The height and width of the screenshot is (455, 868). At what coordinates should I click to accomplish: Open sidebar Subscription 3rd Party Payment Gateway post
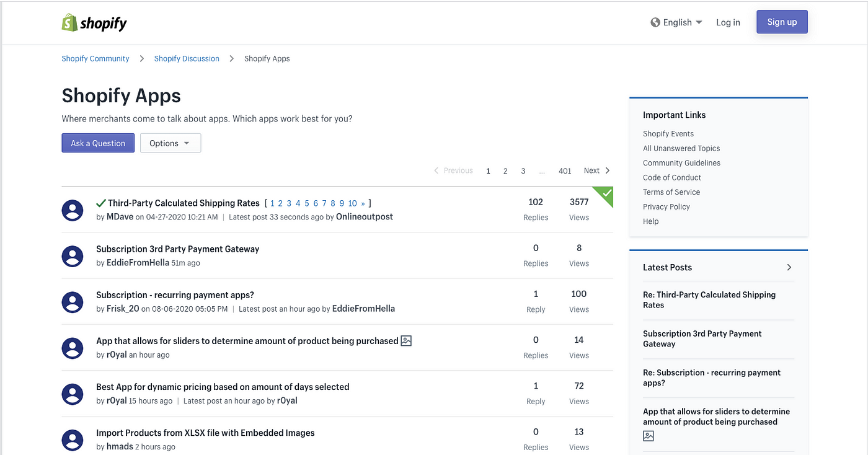point(702,338)
